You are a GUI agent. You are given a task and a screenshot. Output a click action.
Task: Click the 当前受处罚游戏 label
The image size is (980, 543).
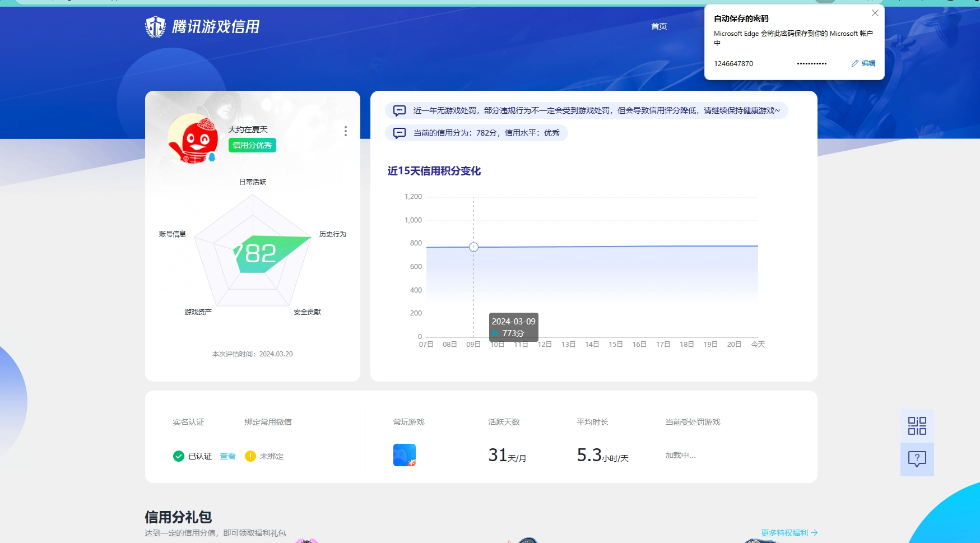coord(693,422)
